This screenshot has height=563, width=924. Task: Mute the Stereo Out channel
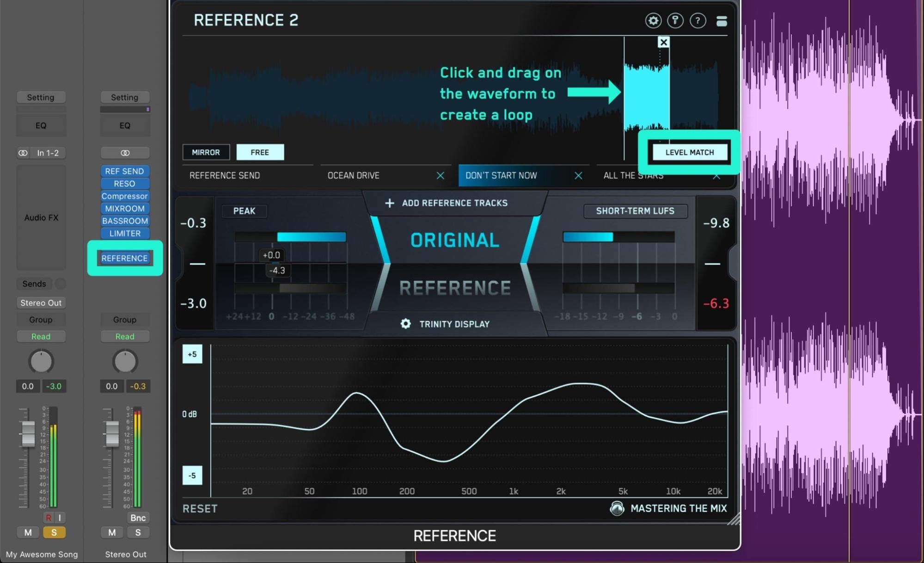point(112,532)
